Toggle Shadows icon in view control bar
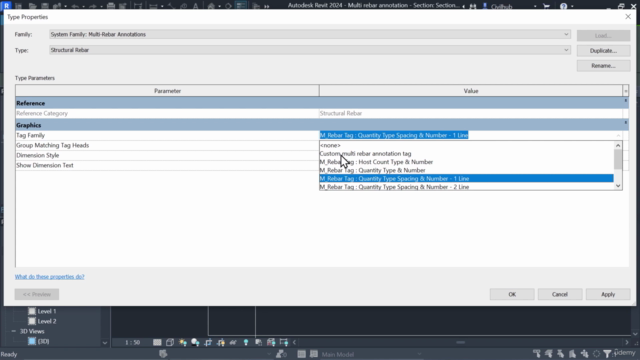 (195, 342)
